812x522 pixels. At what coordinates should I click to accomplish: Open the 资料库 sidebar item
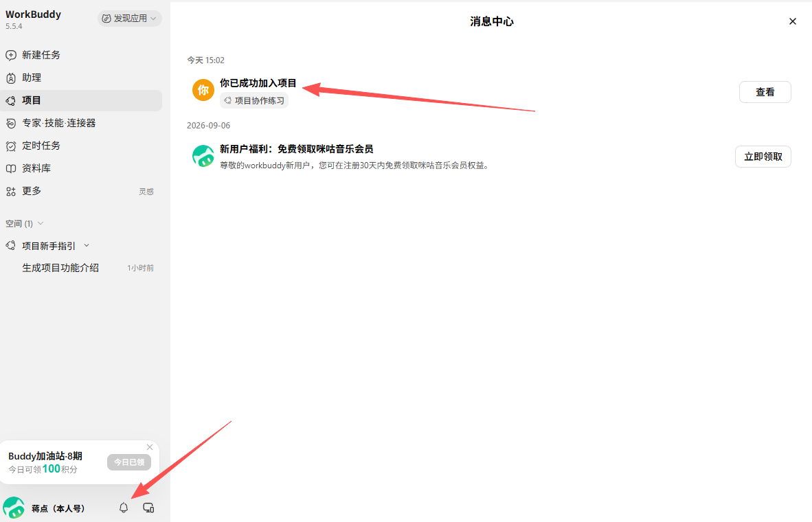tap(81, 168)
